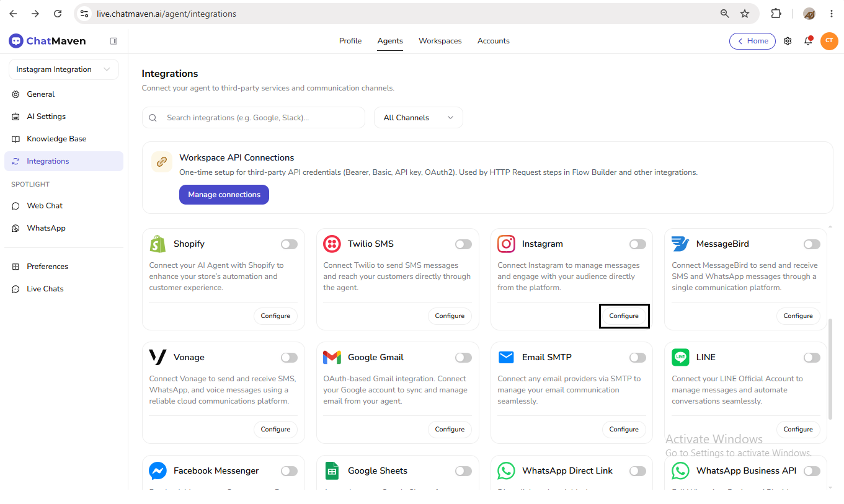The width and height of the screenshot is (844, 504).
Task: Go back with the browser back arrow
Action: tap(13, 14)
